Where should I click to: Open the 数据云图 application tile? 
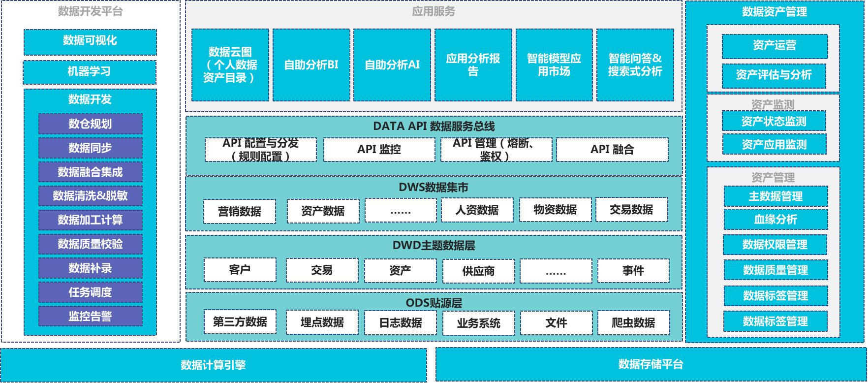[x=230, y=65]
